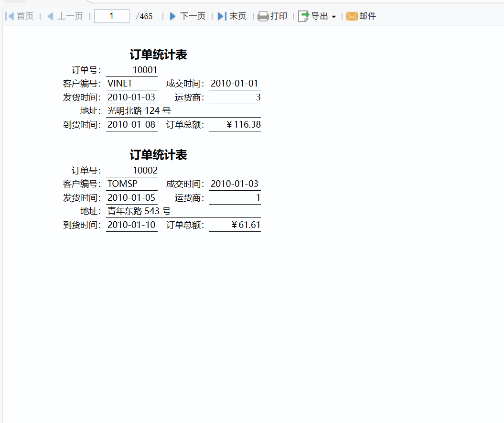
Task: Click customer code TOMSP
Action: 122,184
